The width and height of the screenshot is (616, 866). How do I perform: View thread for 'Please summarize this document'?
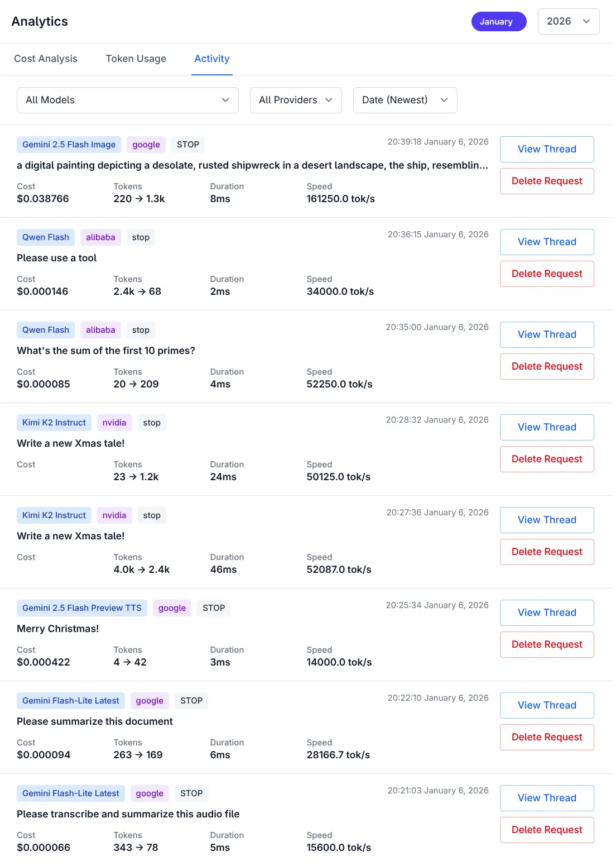click(x=546, y=705)
